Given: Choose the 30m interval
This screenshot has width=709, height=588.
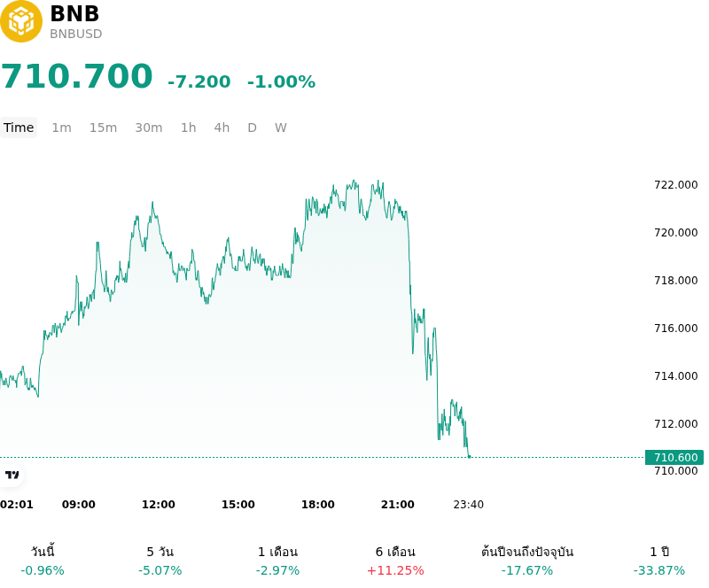Looking at the screenshot, I should tap(149, 128).
